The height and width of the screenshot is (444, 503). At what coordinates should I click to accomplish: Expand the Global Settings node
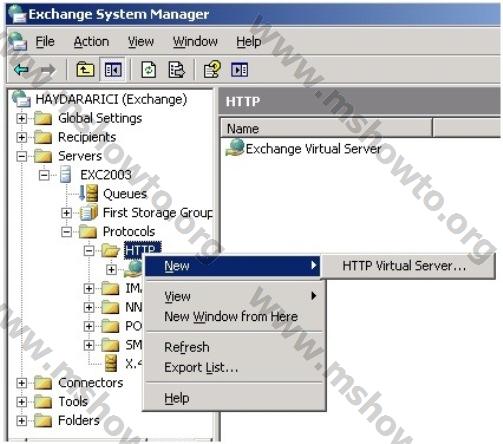click(22, 118)
